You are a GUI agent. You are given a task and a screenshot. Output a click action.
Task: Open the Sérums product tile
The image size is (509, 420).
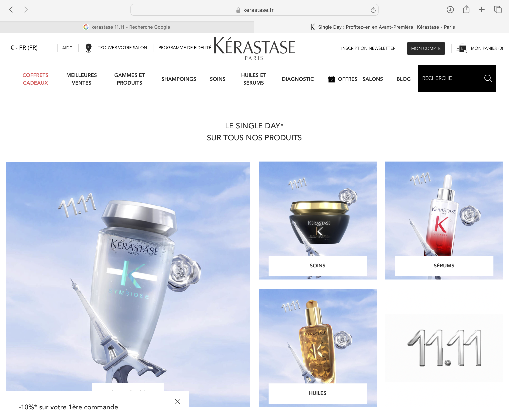coord(444,220)
